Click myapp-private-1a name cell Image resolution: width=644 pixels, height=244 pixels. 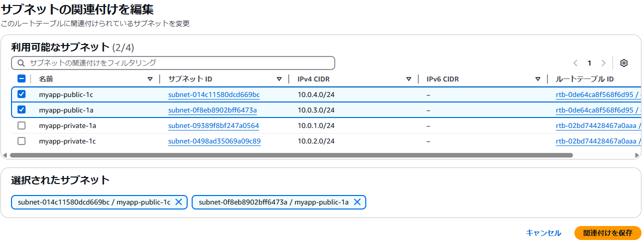68,125
